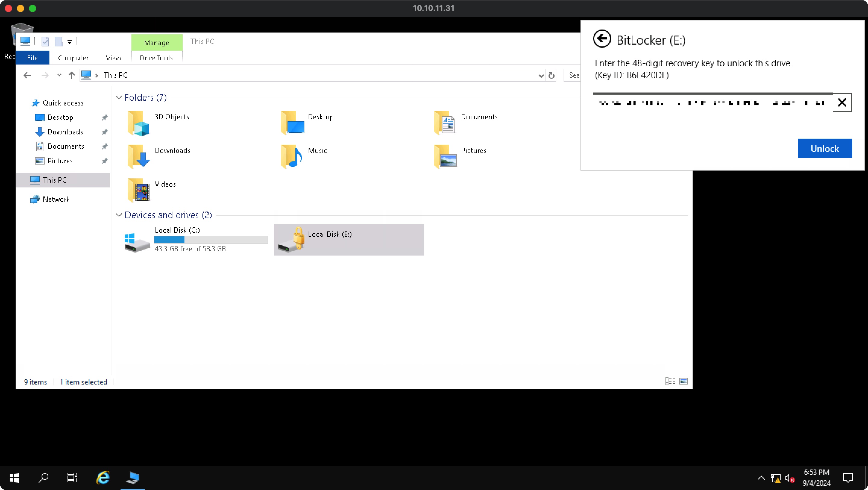Open the address bar history dropdown
The image size is (868, 490).
[541, 75]
